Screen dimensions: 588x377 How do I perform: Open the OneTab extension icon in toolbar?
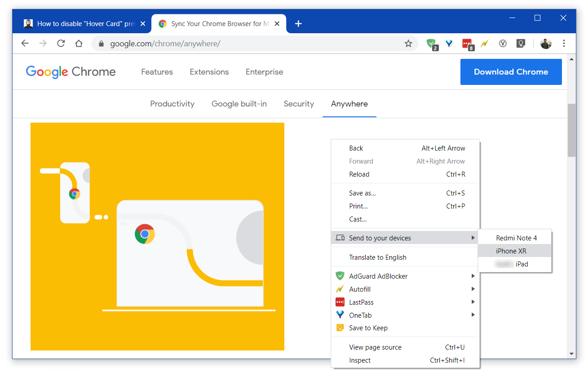pos(449,44)
